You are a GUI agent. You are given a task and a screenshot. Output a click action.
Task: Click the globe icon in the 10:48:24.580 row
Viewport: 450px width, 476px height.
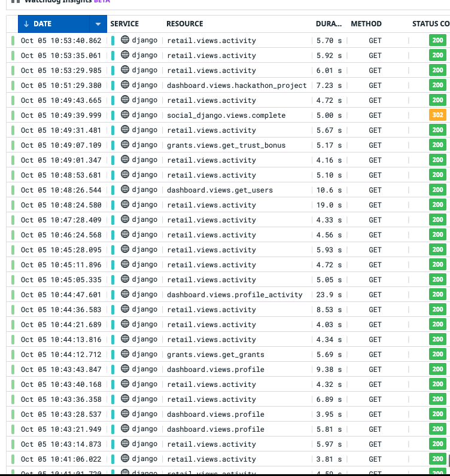(125, 205)
